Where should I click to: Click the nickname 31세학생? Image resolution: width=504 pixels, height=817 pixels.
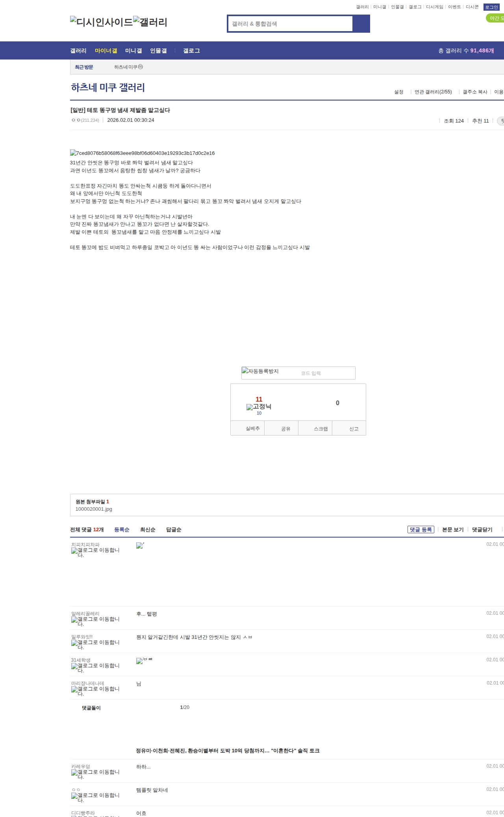[x=81, y=660]
